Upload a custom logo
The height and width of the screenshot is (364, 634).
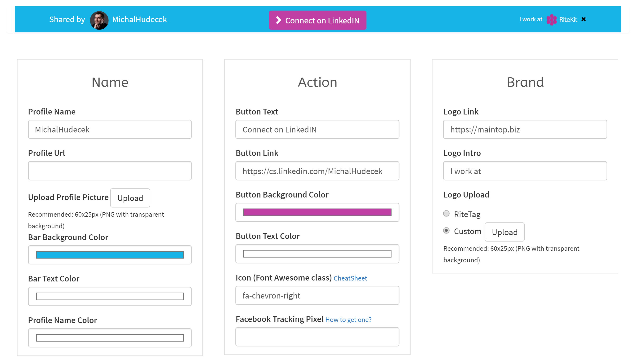(505, 232)
